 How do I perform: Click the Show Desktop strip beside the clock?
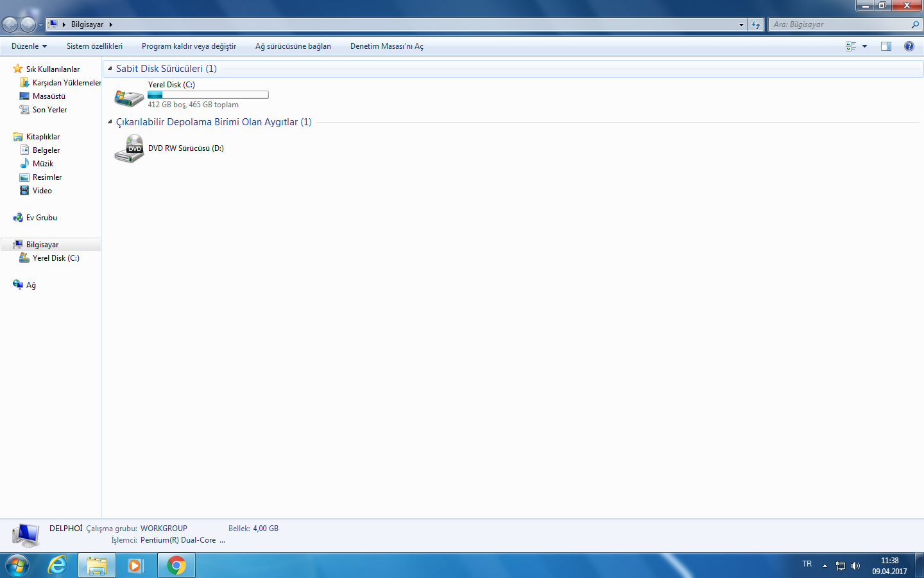coord(919,565)
